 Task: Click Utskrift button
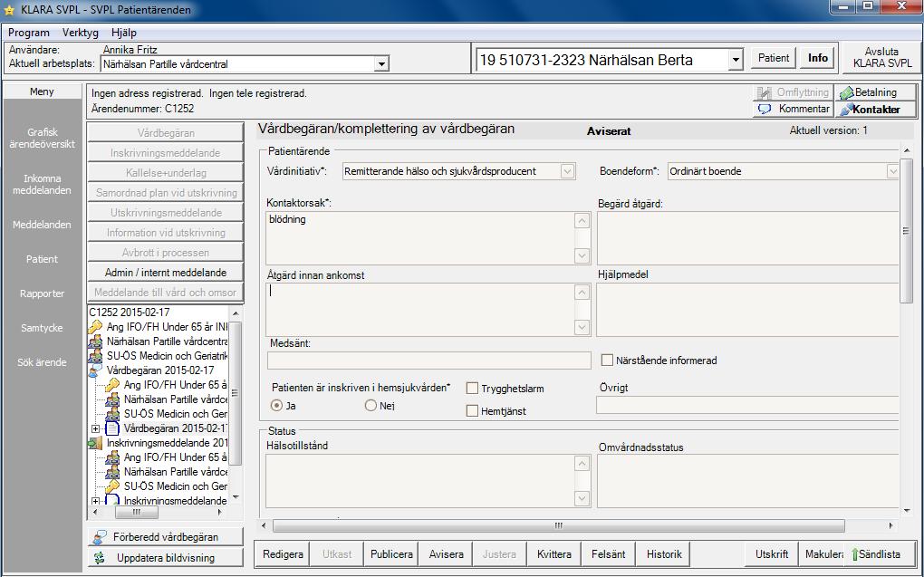[772, 554]
